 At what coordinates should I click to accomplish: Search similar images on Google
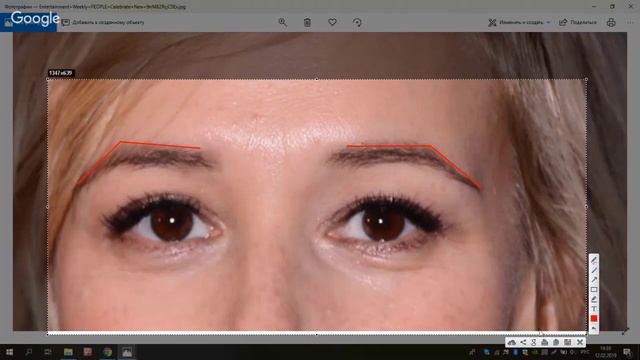point(534,342)
